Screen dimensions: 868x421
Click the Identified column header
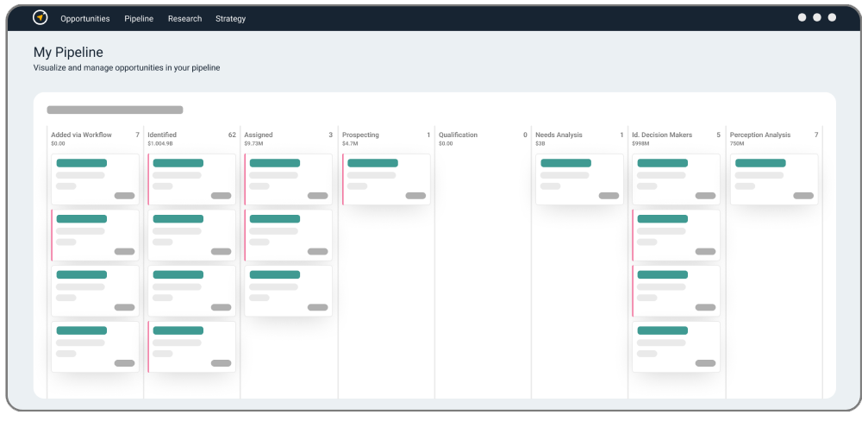click(162, 135)
